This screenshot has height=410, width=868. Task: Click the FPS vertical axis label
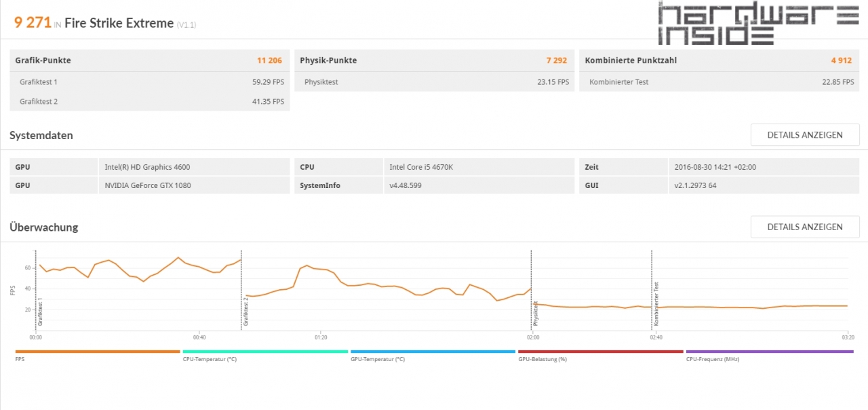[14, 290]
